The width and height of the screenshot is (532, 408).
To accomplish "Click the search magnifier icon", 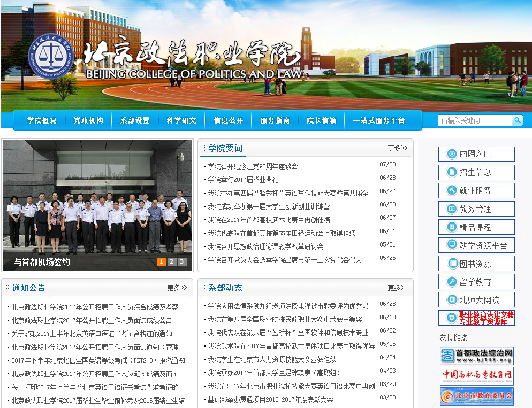I will pos(517,120).
